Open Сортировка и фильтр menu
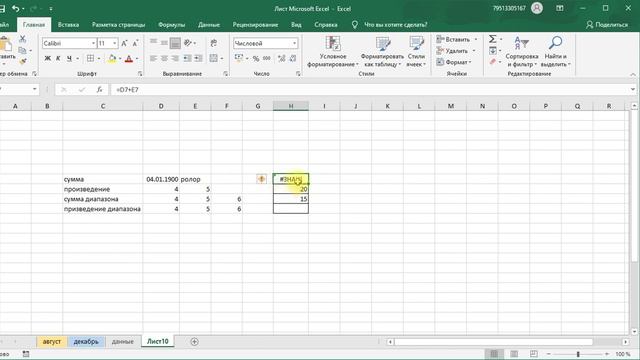 pos(522,52)
